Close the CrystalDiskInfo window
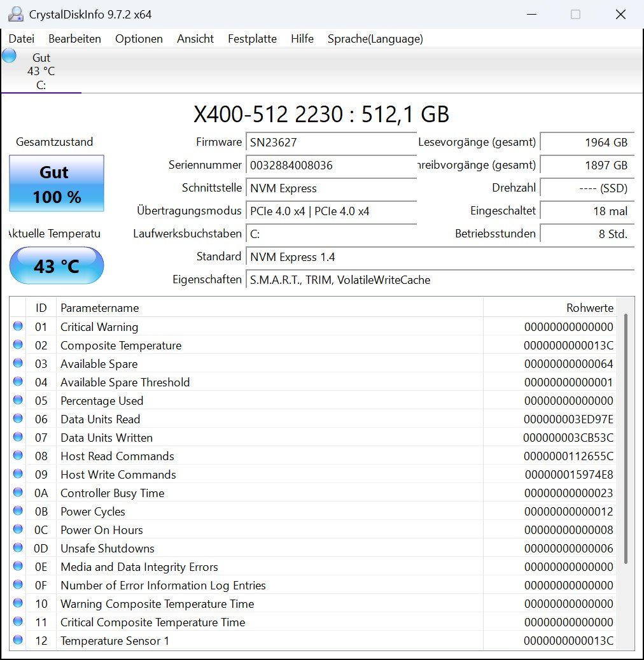The height and width of the screenshot is (660, 644). (x=620, y=14)
